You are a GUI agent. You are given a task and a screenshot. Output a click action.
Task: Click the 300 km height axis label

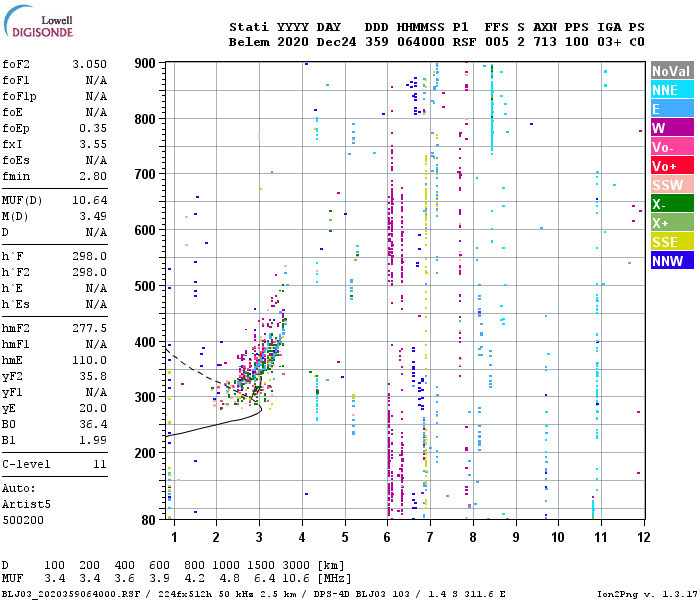(145, 397)
